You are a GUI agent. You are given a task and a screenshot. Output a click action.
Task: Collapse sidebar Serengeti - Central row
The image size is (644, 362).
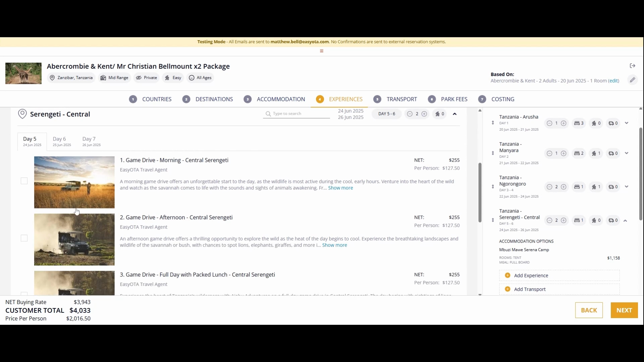pos(625,221)
